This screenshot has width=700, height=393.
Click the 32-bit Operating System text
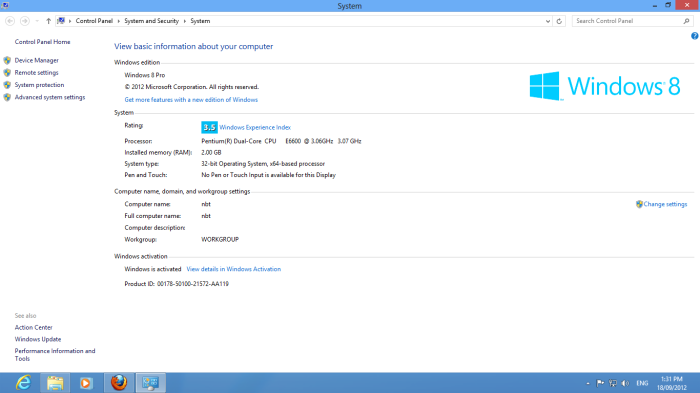coord(263,163)
